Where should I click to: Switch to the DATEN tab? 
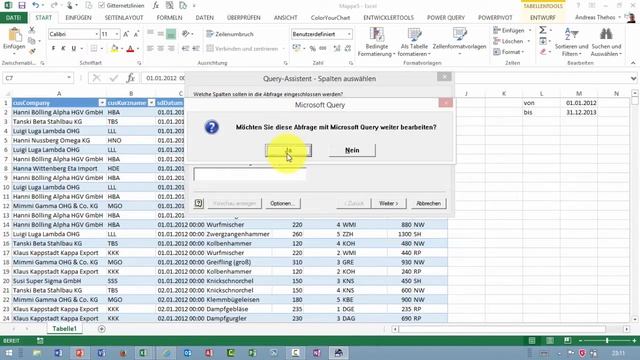pos(204,18)
